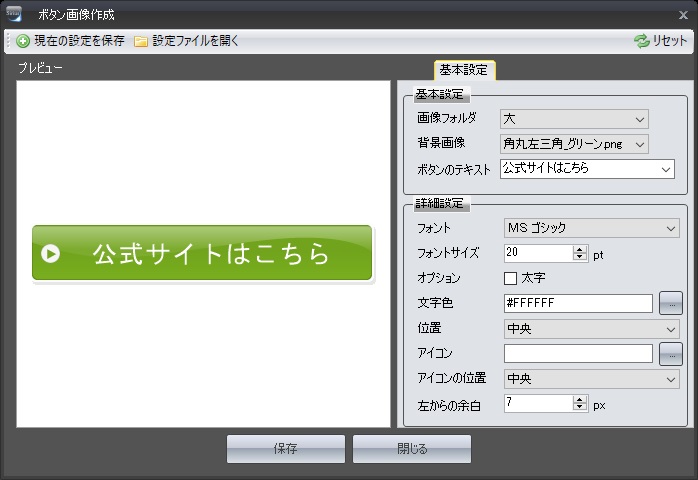698x480 pixels.
Task: Close the ボタン画像作成 window
Action: [683, 15]
